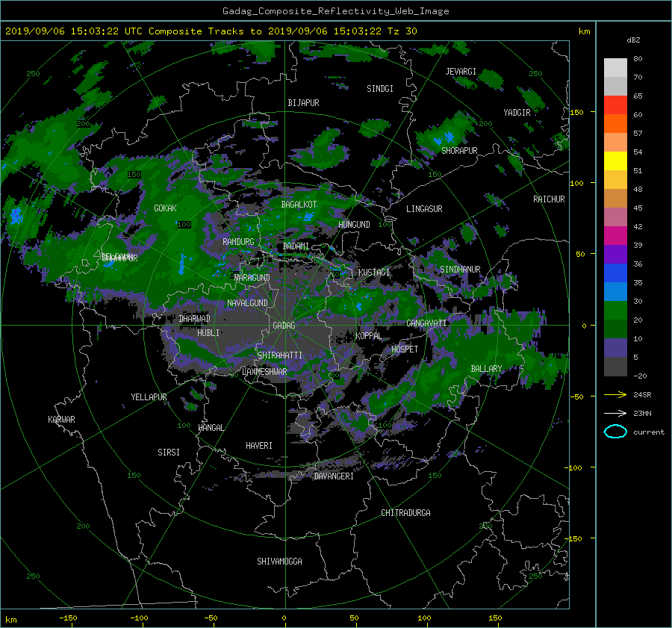Screen dimensions: 672x628
Task: Click the UTC Composite Tracks timestamp header
Action: [211, 31]
